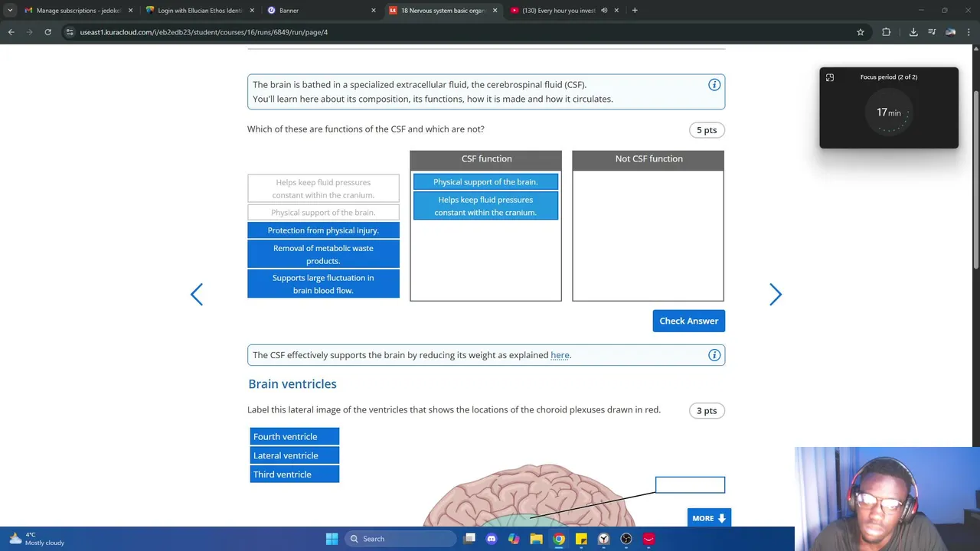The width and height of the screenshot is (980, 551).
Task: Open Windows Start menu
Action: (x=332, y=539)
